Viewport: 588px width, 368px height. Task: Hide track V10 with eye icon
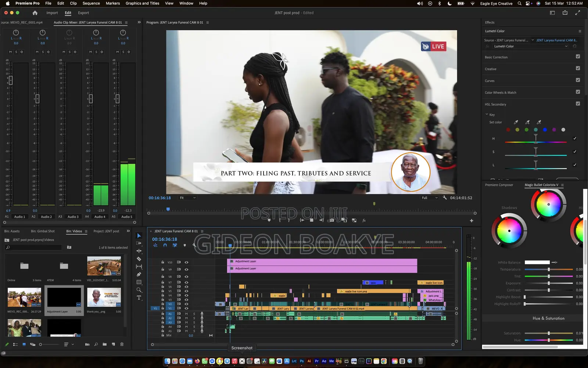186,262
